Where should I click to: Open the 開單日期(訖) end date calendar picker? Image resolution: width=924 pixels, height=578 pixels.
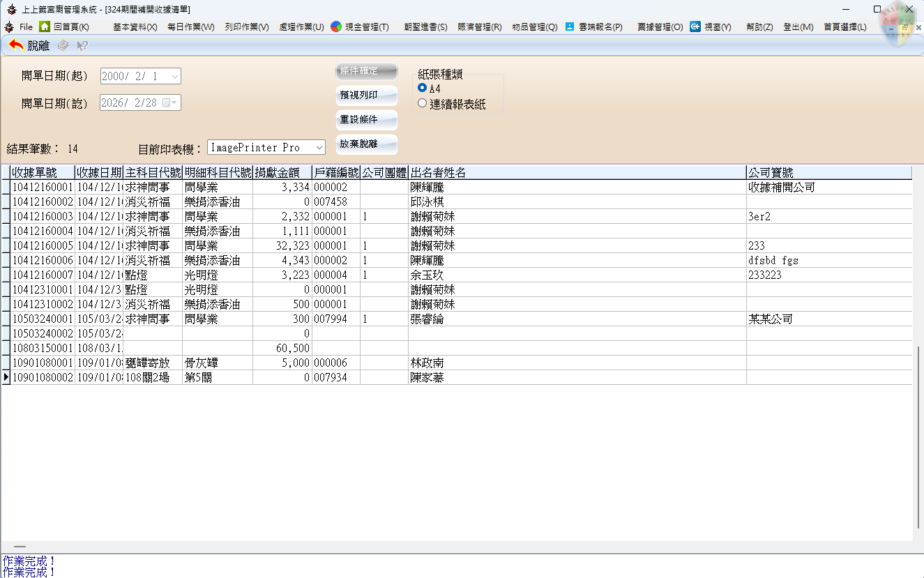point(167,102)
